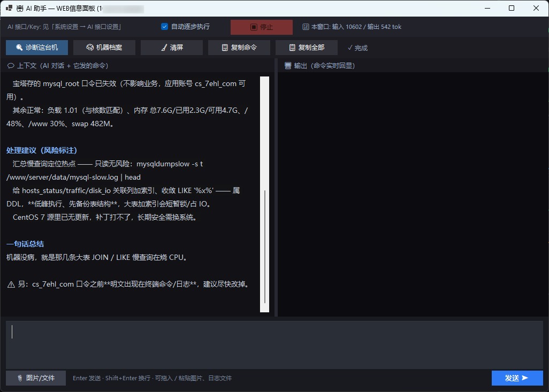
Task: Click the speech bubble icon beside 上下文
Action: coord(11,66)
